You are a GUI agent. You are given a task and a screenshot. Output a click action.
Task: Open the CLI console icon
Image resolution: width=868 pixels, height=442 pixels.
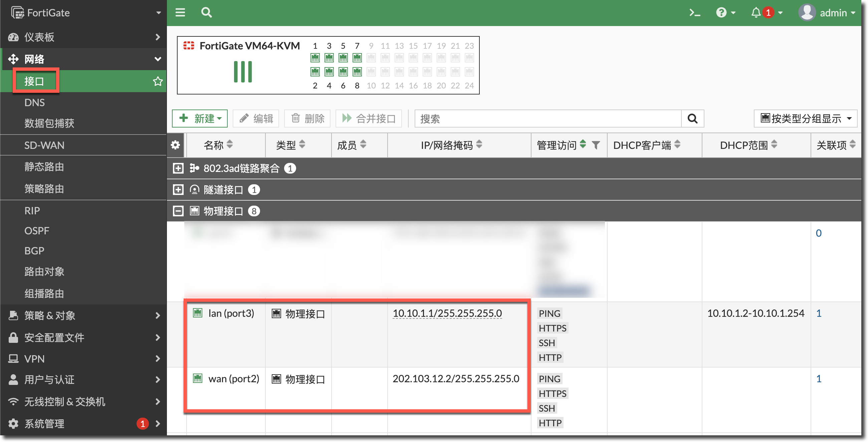[694, 13]
